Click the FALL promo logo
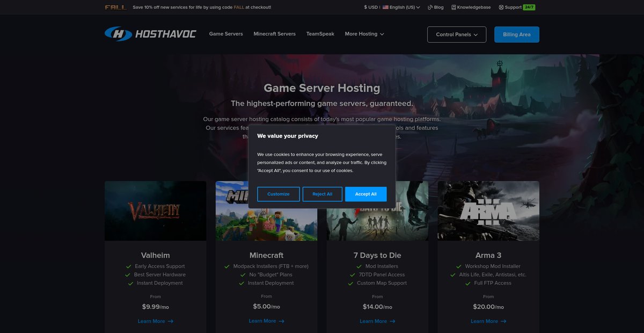Screen dimensions: 644x333 pyautogui.click(x=116, y=8)
